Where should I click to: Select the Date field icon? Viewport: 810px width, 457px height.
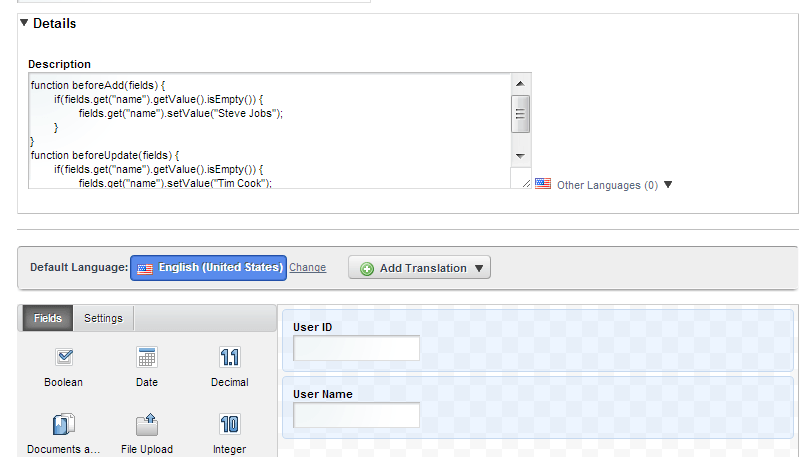147,357
